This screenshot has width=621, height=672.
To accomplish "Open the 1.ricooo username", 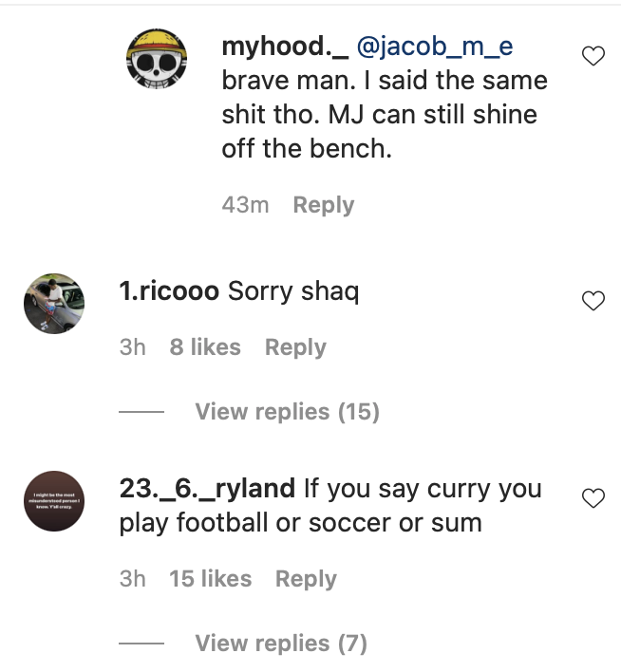I will tap(169, 291).
